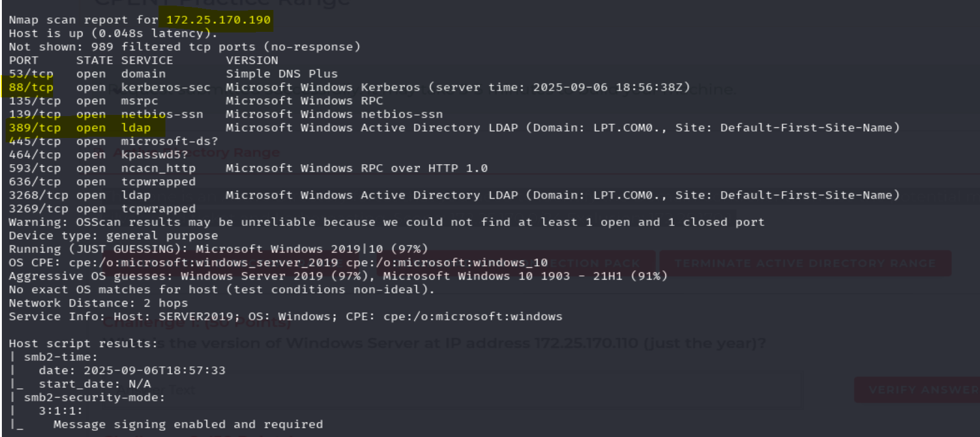
Task: Click the kerberos-sec service name
Action: tap(165, 87)
